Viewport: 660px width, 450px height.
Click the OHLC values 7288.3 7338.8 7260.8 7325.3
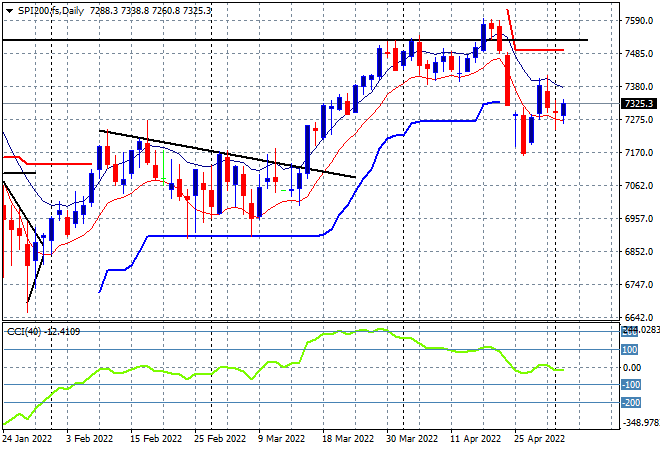[150, 11]
